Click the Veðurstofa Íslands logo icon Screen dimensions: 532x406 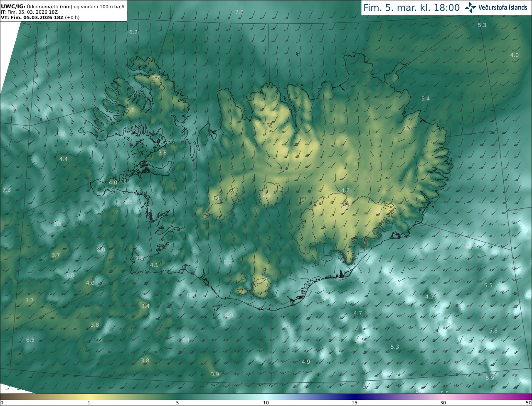point(471,7)
